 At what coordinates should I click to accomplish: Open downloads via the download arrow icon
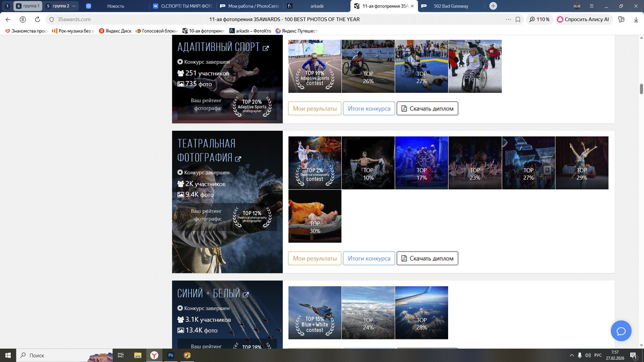point(636,19)
